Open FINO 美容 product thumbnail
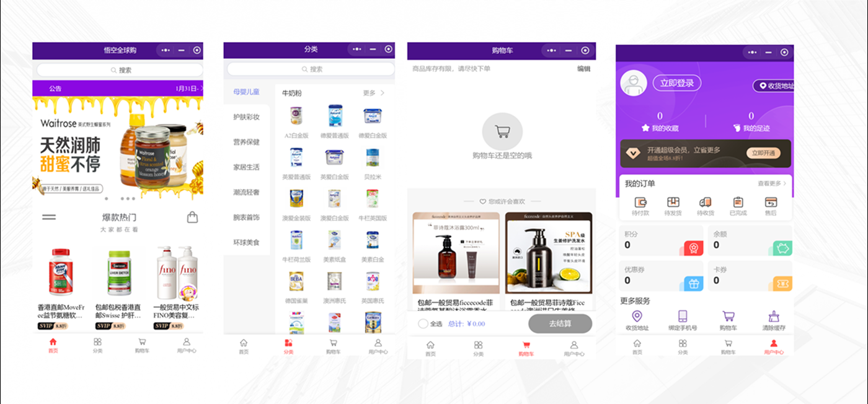This screenshot has width=868, height=404. coord(177,272)
